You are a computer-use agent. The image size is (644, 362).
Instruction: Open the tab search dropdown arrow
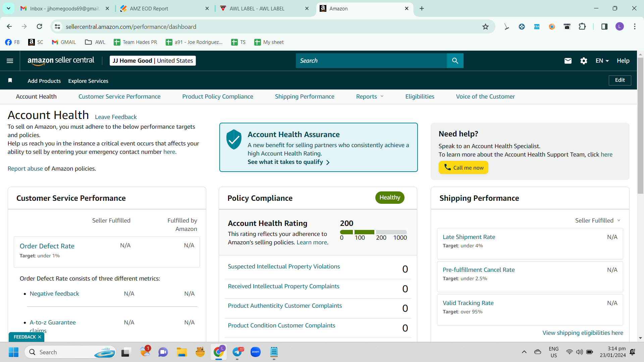pos(8,8)
